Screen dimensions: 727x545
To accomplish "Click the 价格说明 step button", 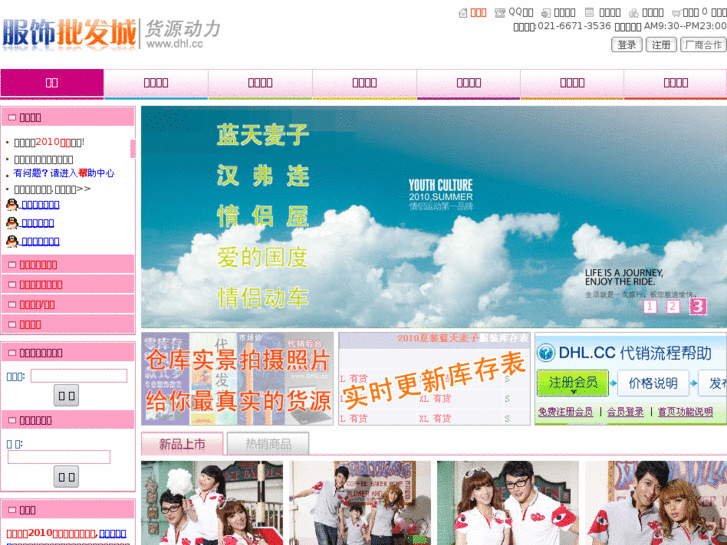I will click(653, 383).
